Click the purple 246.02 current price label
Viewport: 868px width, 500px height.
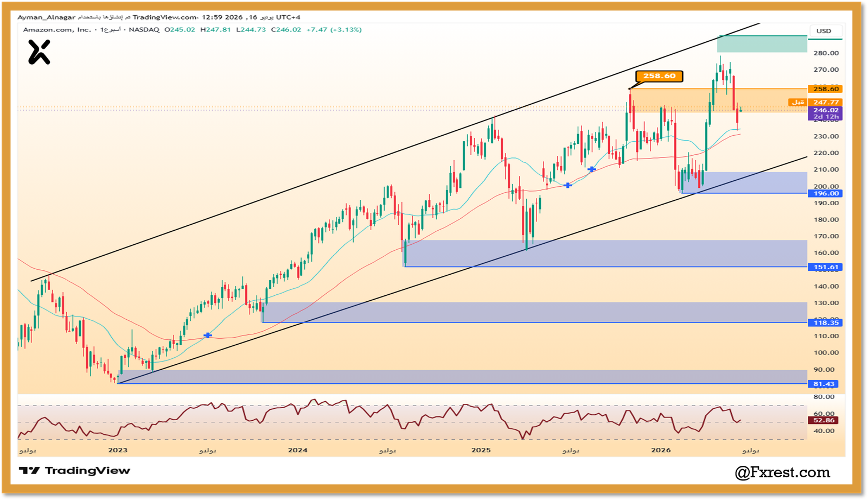(825, 110)
